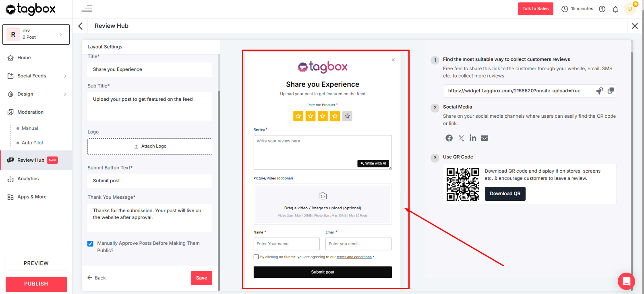This screenshot has height=294, width=644.
Task: Click Attach Logo upload area
Action: [x=150, y=146]
